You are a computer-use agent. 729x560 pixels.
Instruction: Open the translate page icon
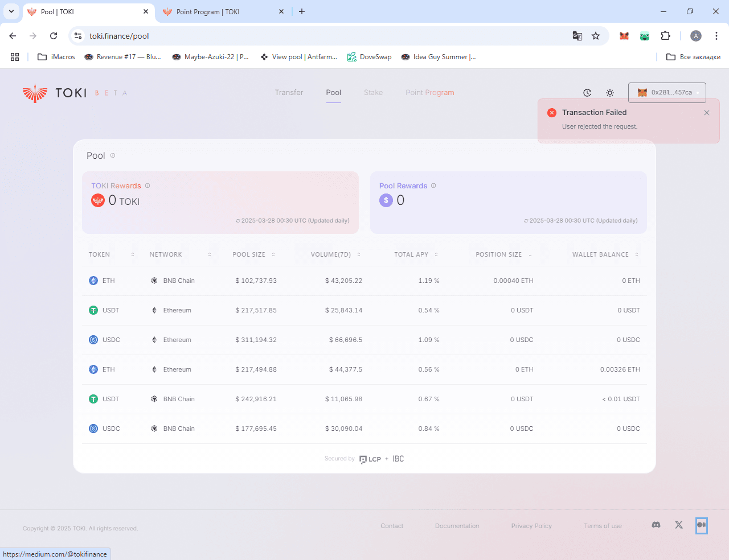click(578, 36)
